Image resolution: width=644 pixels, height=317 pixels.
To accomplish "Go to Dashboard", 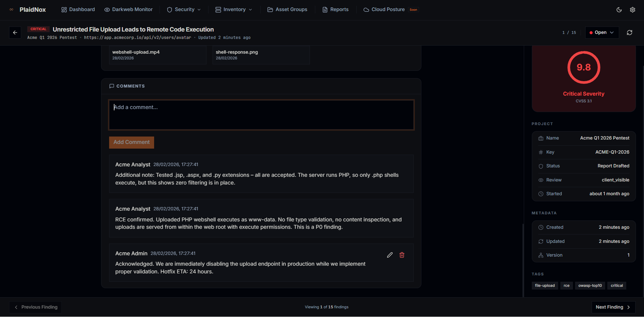I will pyautogui.click(x=78, y=10).
